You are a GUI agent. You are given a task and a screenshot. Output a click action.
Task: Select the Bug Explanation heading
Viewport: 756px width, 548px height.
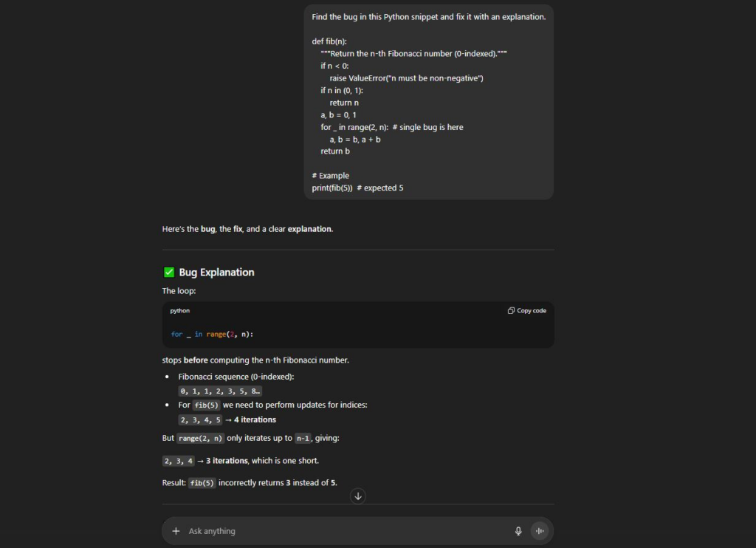pyautogui.click(x=216, y=273)
